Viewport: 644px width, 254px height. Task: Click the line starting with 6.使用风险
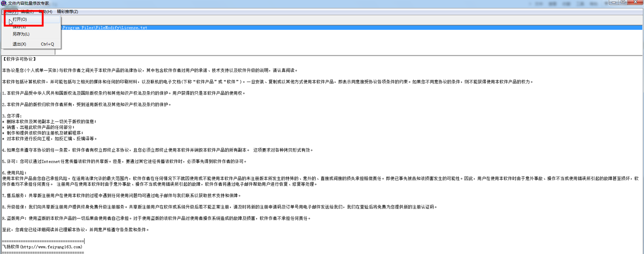pos(14,173)
